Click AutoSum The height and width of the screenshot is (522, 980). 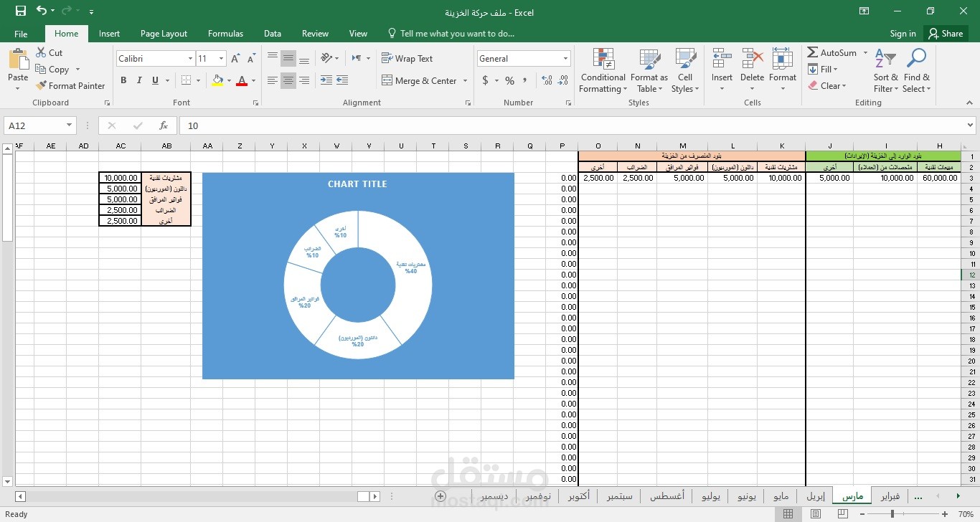pyautogui.click(x=832, y=52)
